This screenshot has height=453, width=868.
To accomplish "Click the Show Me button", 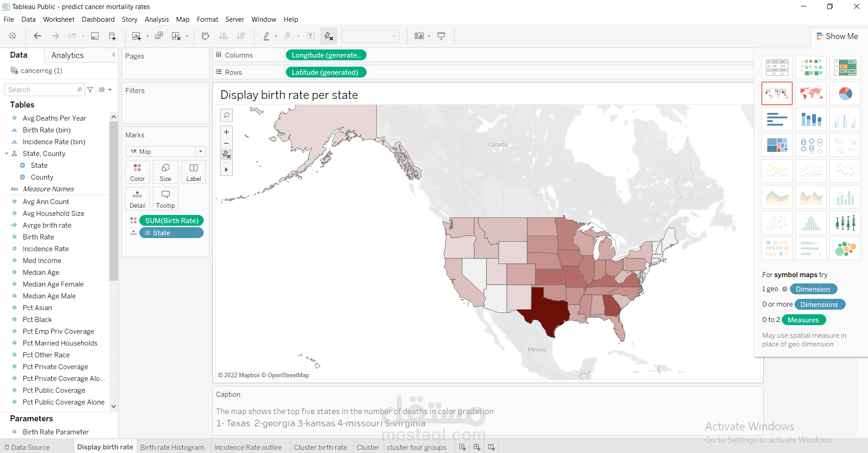I will (x=837, y=36).
